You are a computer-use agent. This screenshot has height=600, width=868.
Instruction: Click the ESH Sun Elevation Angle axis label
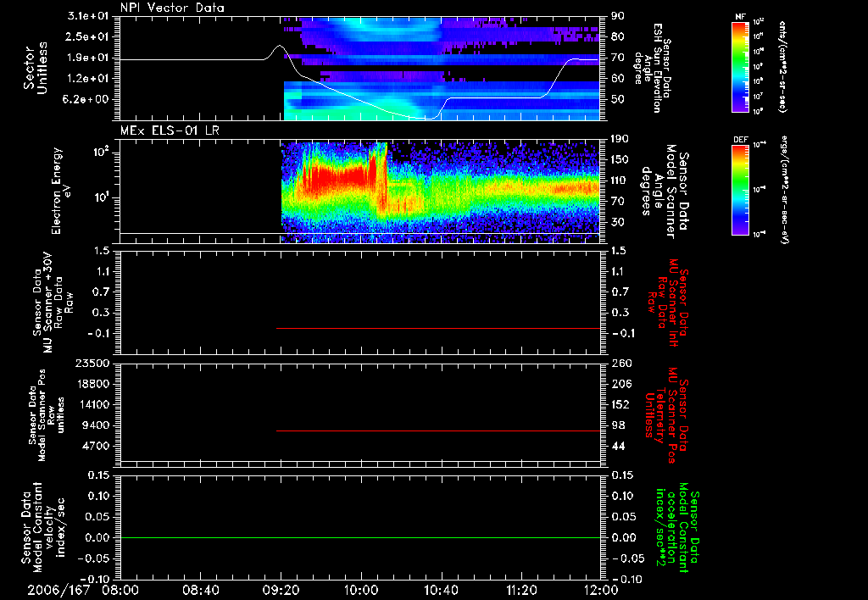click(652, 68)
